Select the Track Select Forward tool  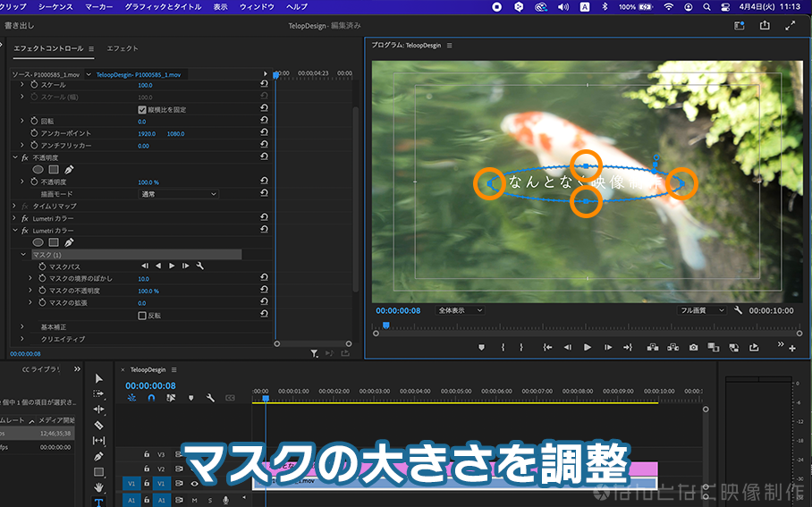98,394
